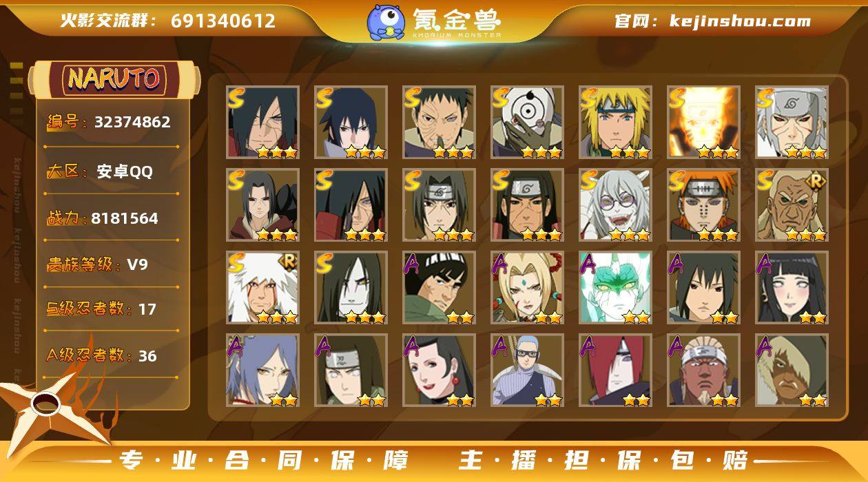
Task: Select the masked Tobi spiral-mask character card
Action: point(527,123)
